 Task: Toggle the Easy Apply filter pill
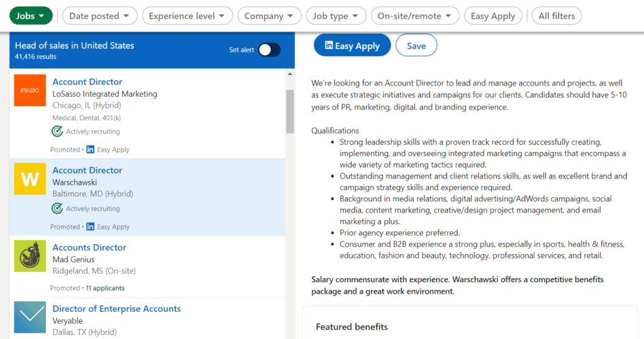pos(493,16)
